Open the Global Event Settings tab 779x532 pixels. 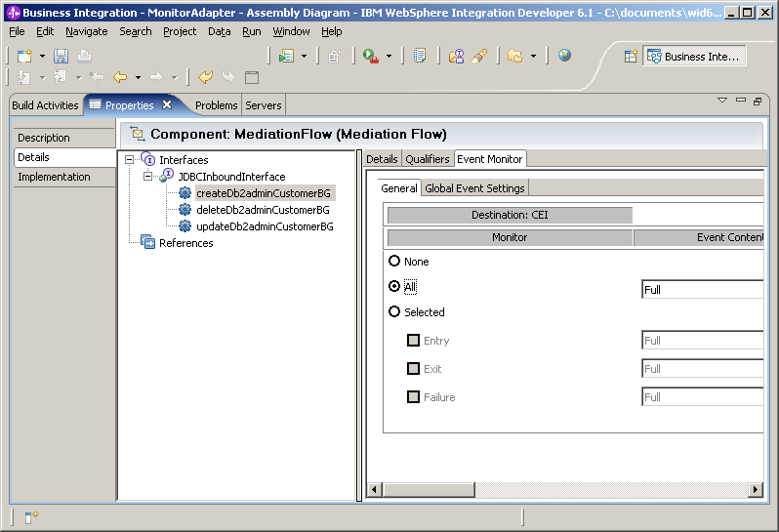(474, 188)
